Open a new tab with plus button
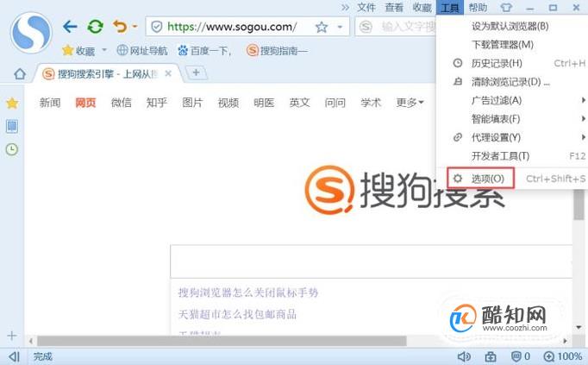The image size is (588, 365). click(196, 72)
